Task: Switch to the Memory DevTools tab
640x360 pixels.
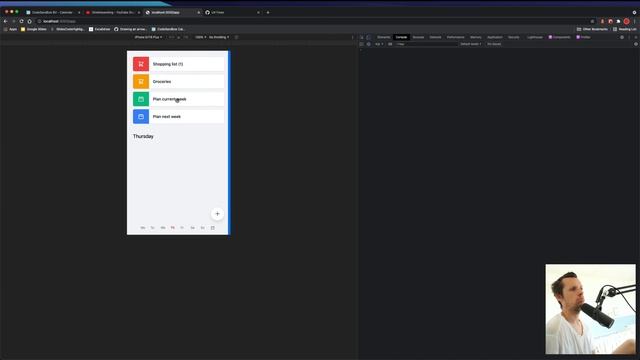Action: [476, 37]
